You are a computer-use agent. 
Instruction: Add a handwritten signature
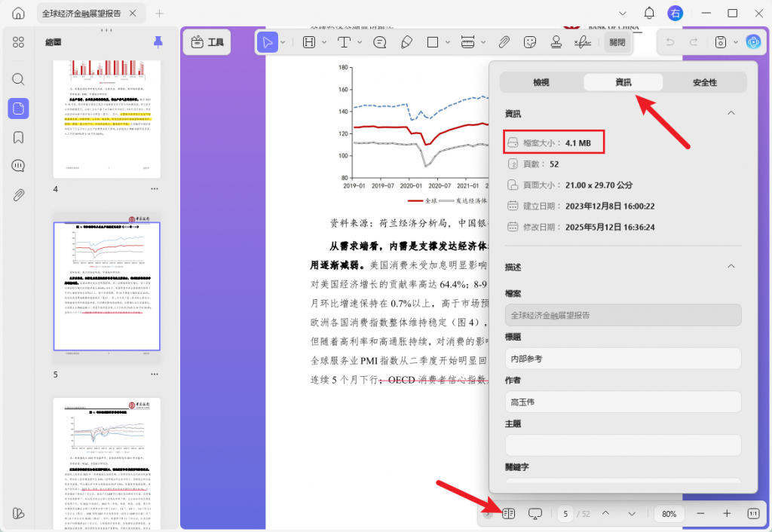pos(582,42)
